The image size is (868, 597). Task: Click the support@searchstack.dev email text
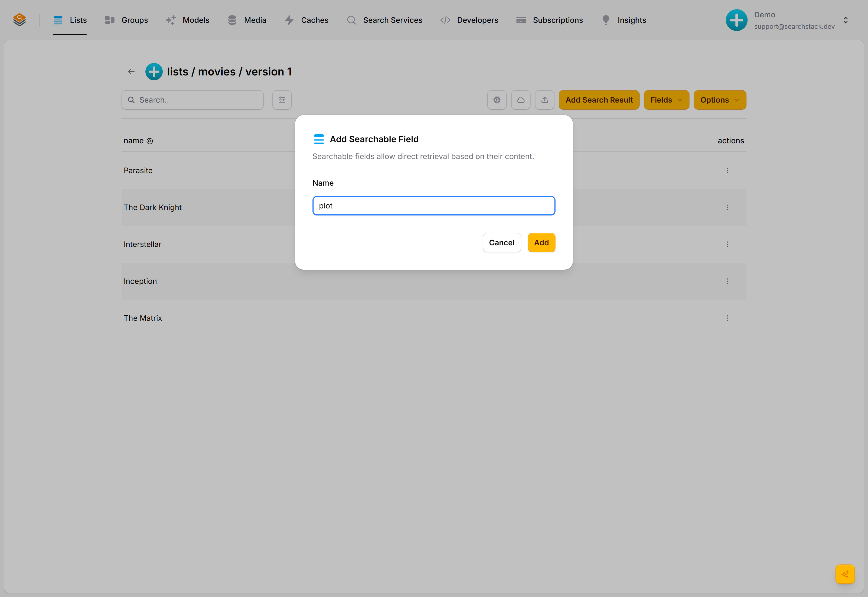pyautogui.click(x=794, y=27)
